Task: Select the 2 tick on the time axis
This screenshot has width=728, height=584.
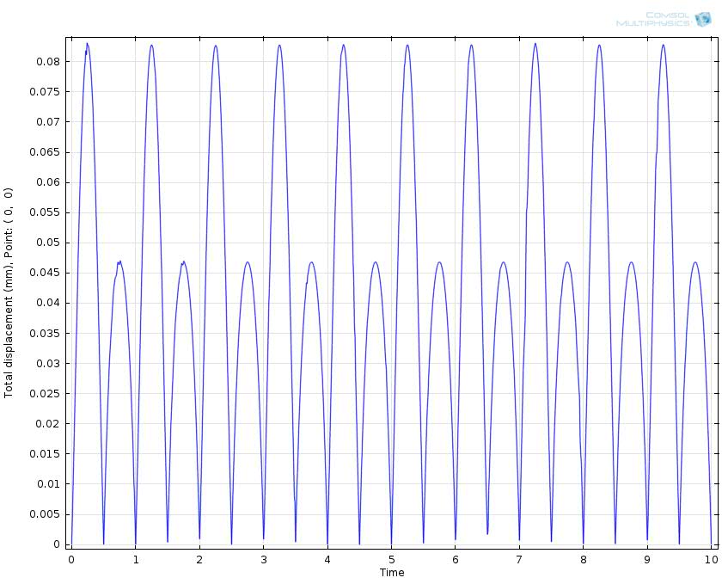Action: (199, 560)
